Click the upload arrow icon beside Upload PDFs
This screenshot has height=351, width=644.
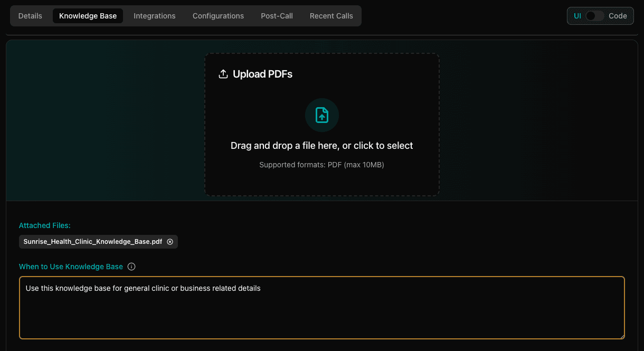tap(223, 74)
